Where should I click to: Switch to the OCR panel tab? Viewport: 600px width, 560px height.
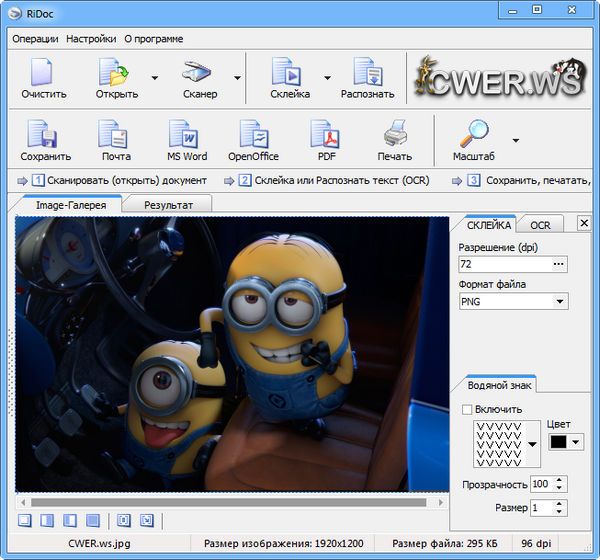click(x=540, y=225)
